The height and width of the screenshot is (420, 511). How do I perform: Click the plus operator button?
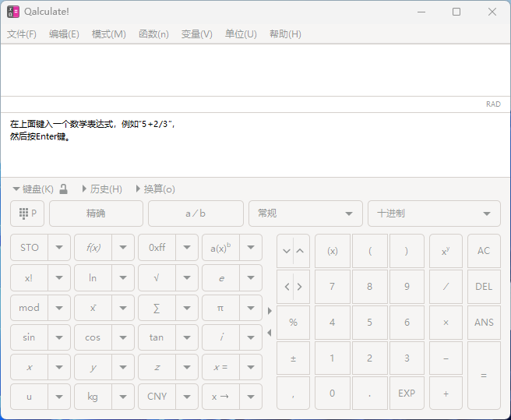click(x=446, y=394)
